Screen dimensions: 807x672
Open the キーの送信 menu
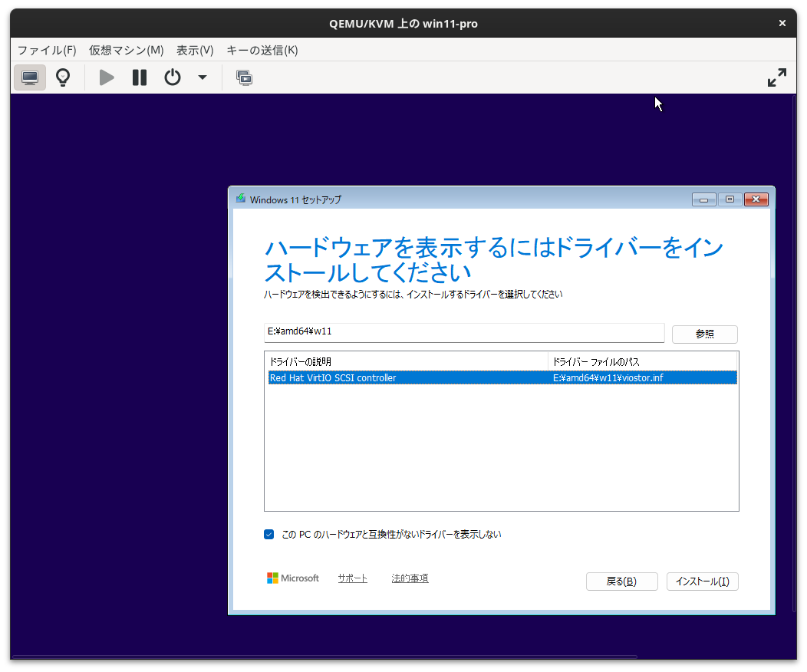pyautogui.click(x=262, y=50)
